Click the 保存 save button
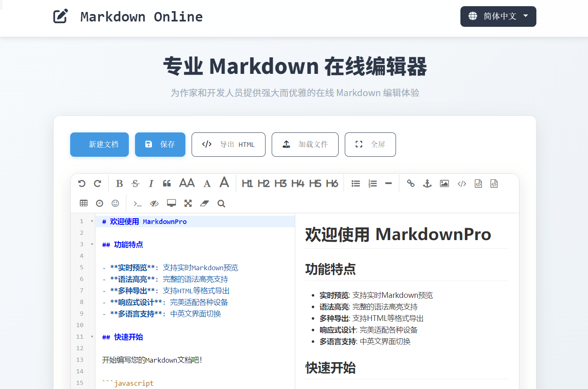Viewport: 588px width, 389px height. click(160, 144)
